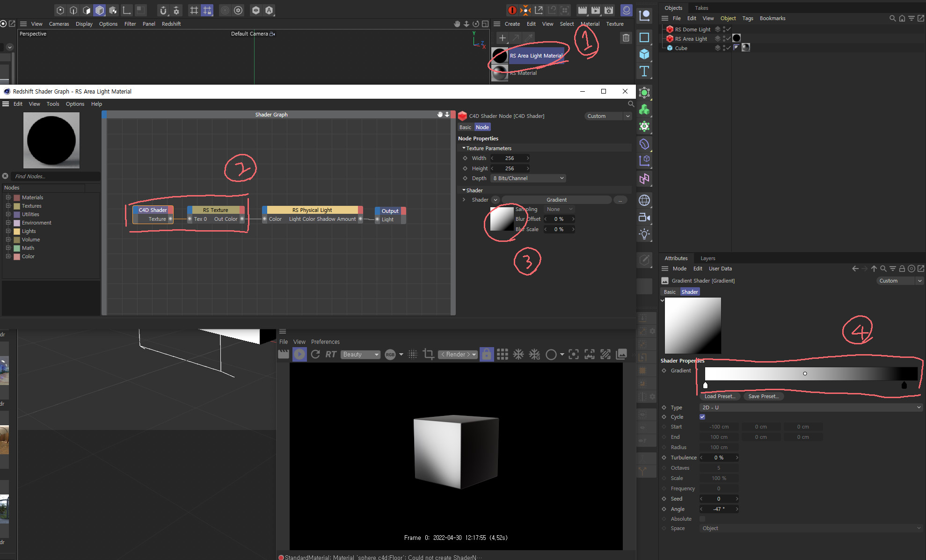Viewport: 926px width, 560px height.
Task: Start rendering with the play icon in Render View
Action: point(299,354)
